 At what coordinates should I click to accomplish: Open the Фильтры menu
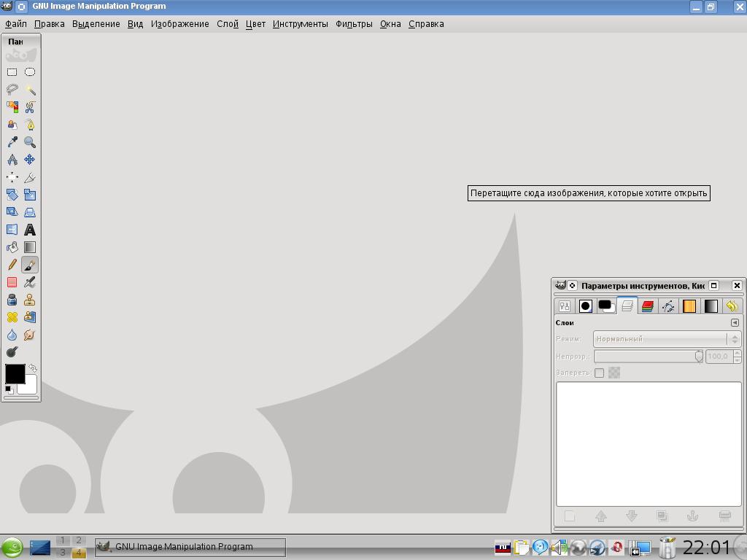(x=354, y=24)
